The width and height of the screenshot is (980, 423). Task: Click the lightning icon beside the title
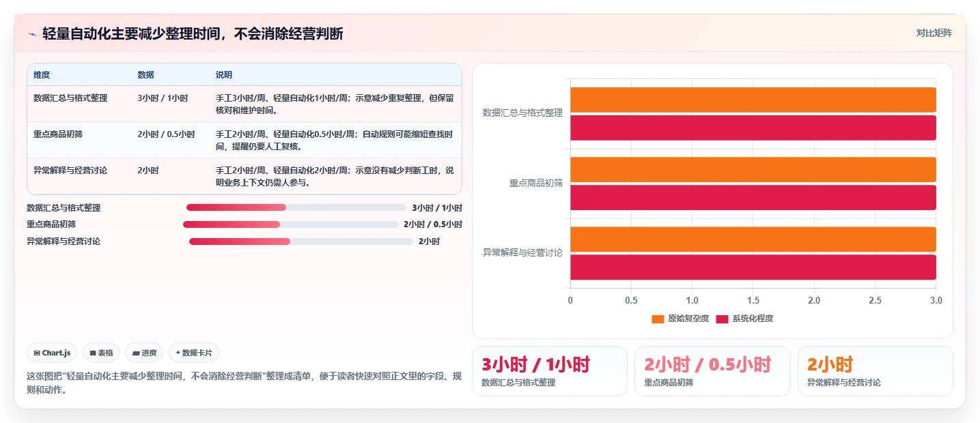tap(32, 33)
